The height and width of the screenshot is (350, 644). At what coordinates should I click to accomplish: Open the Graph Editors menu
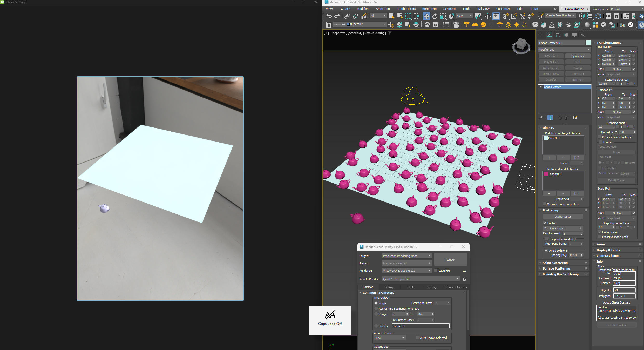click(x=406, y=9)
